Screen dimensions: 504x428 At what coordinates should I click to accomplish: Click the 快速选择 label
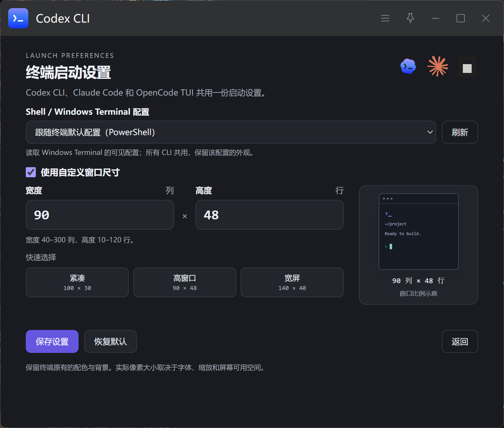point(41,257)
